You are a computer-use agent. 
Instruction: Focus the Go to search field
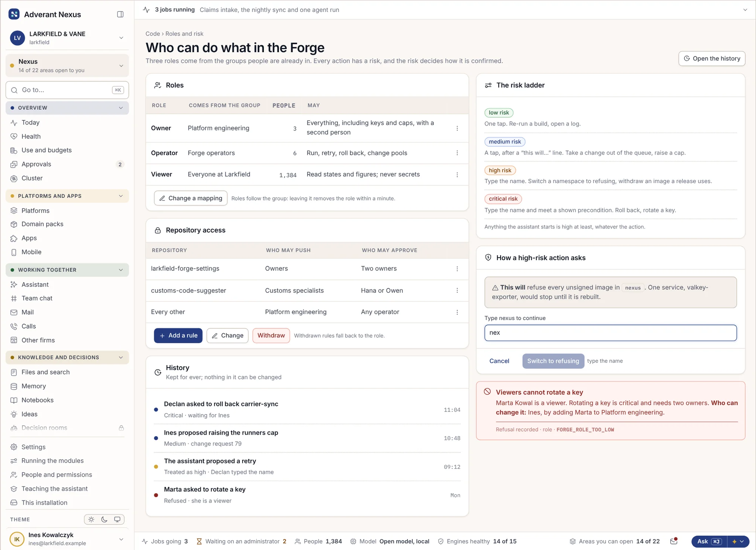click(67, 90)
